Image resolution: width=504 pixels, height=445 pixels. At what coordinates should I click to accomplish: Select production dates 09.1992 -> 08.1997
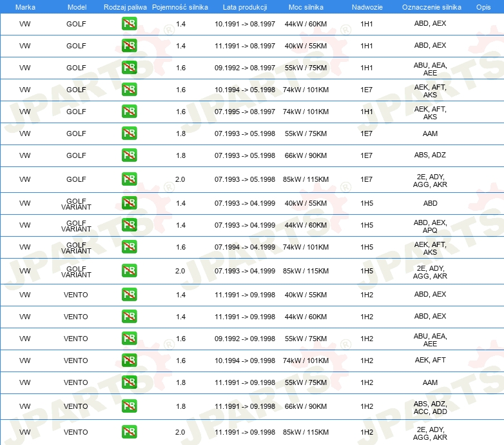245,68
